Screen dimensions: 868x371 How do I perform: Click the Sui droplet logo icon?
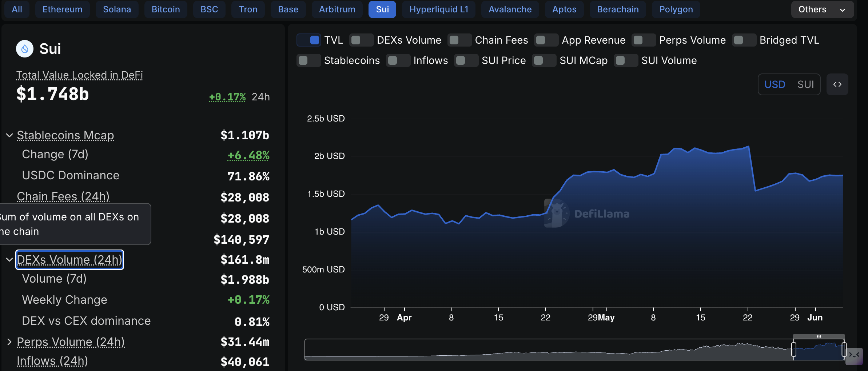25,49
